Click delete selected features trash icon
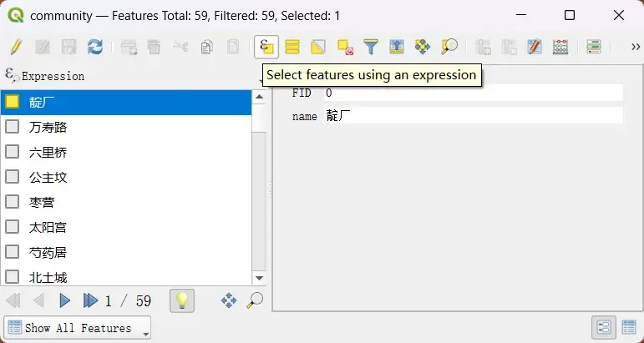This screenshot has width=644, height=343. coord(154,47)
